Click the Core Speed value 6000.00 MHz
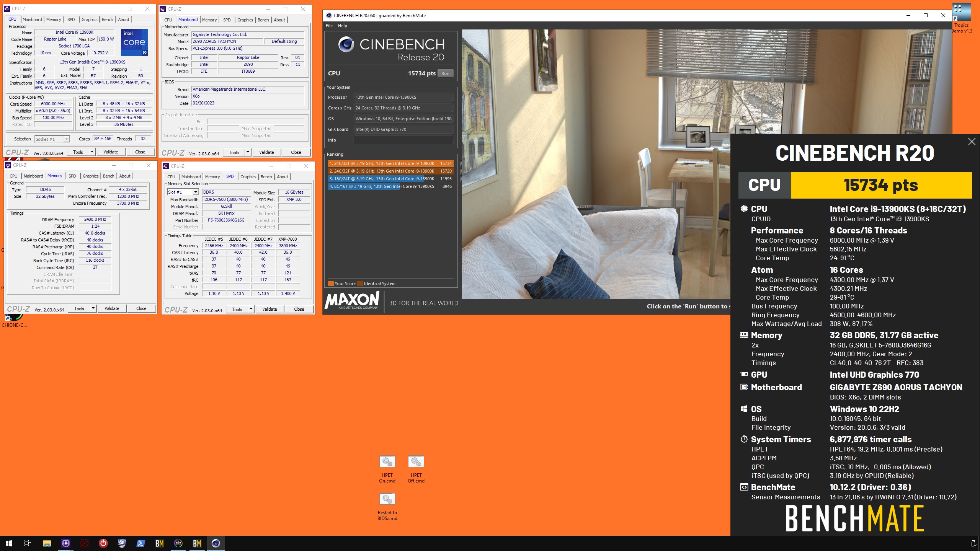980x551 pixels. pos(53,104)
